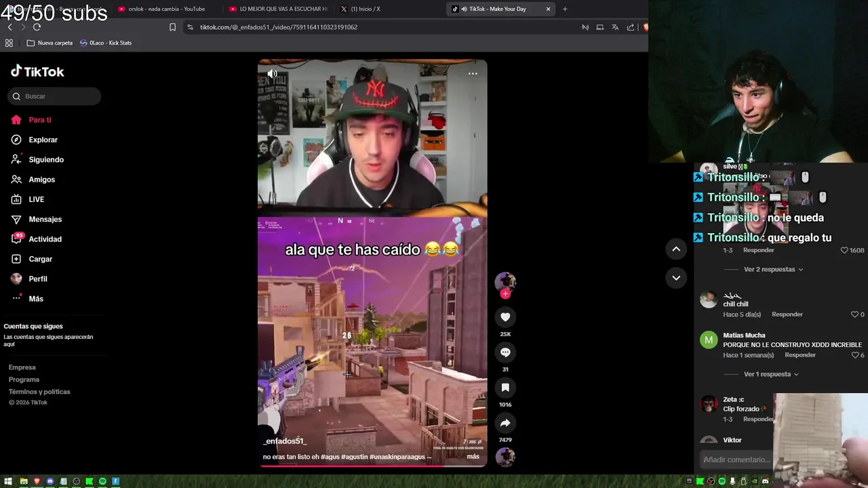868x488 pixels.
Task: Open creator avatar beside video
Action: coord(505,281)
